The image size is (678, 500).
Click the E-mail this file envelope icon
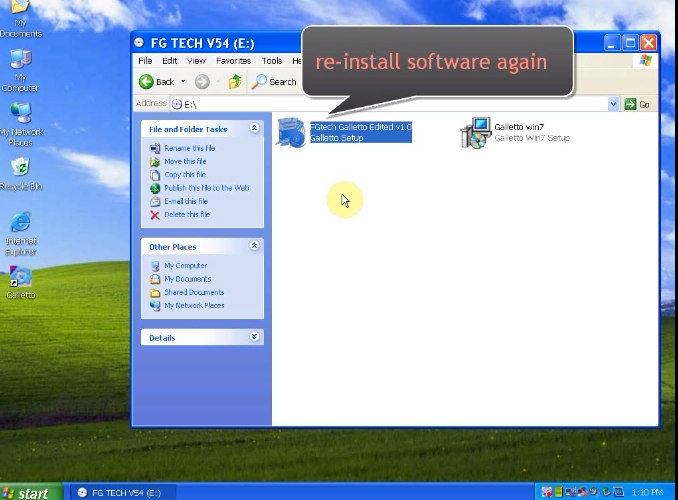tap(155, 202)
